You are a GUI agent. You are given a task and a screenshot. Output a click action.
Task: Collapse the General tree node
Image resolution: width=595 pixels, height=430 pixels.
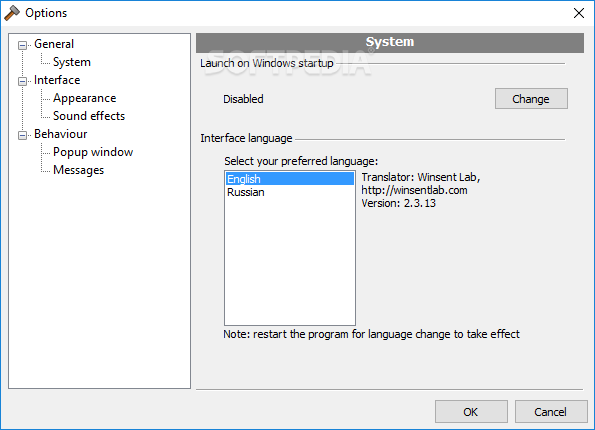(22, 45)
